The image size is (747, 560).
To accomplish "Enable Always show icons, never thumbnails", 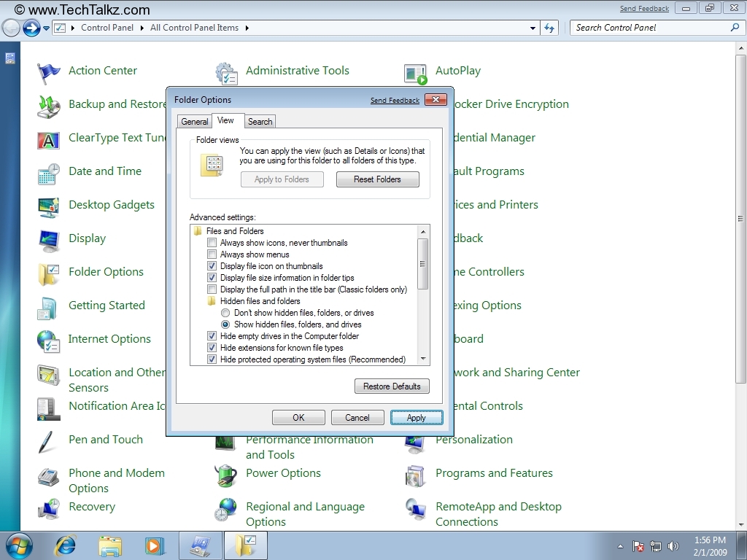I will click(212, 243).
